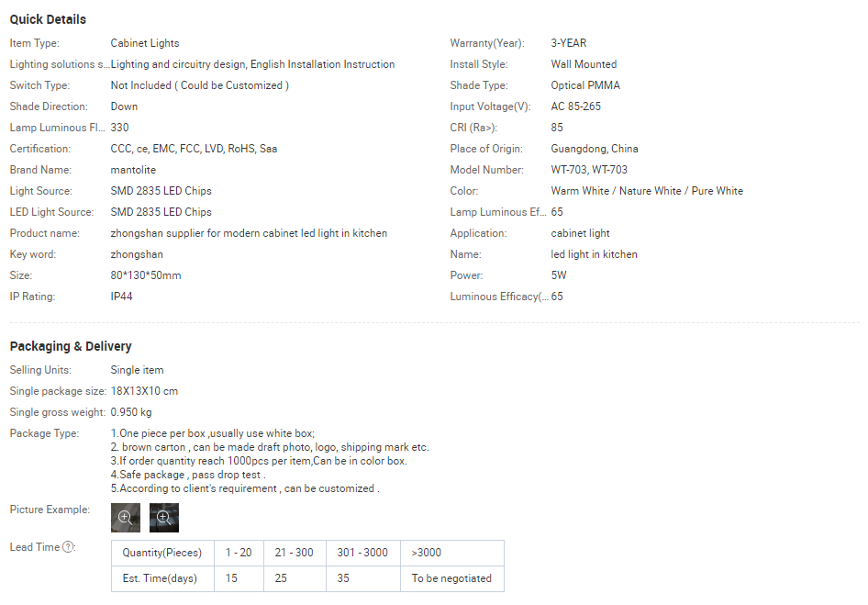This screenshot has width=868, height=605.
Task: Click the '3-YEAR' warranty value
Action: pos(569,43)
